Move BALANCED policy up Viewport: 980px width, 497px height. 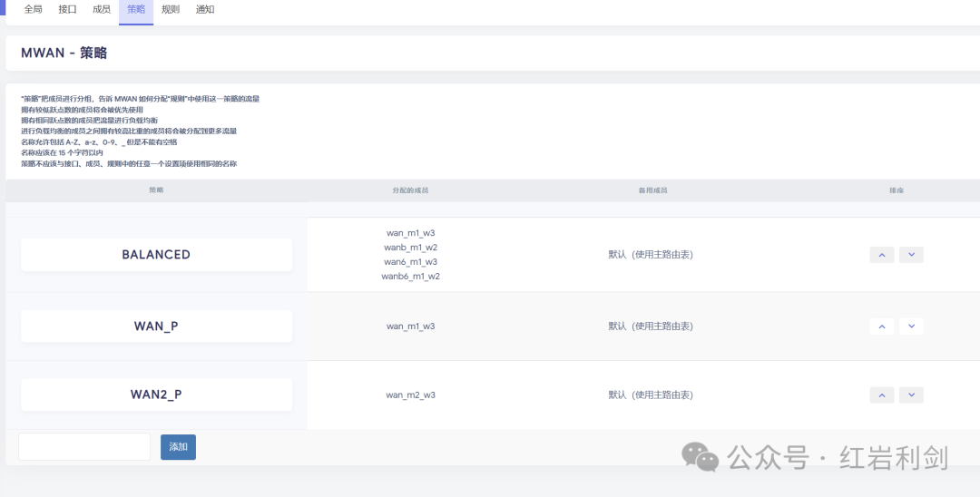pyautogui.click(x=882, y=255)
